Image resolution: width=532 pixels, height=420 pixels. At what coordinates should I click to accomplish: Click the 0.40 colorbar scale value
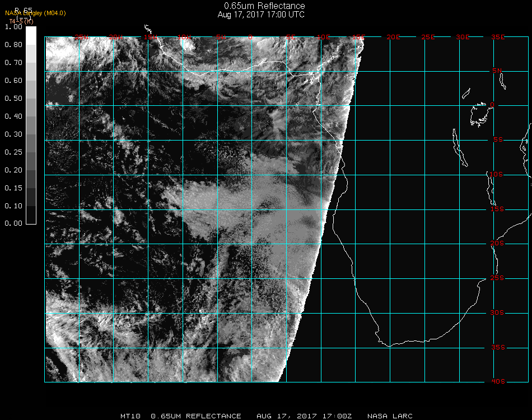point(13,116)
